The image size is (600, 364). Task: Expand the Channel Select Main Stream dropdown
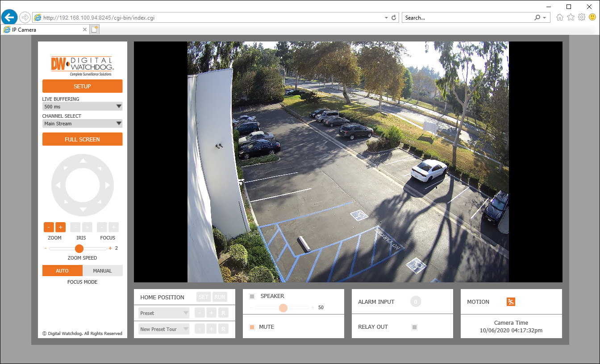pos(82,124)
